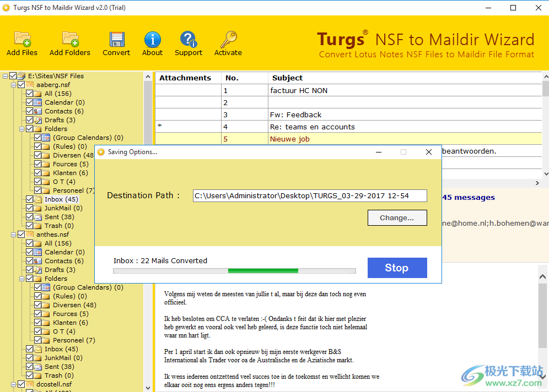Click the Destination Path input field

tap(310, 196)
